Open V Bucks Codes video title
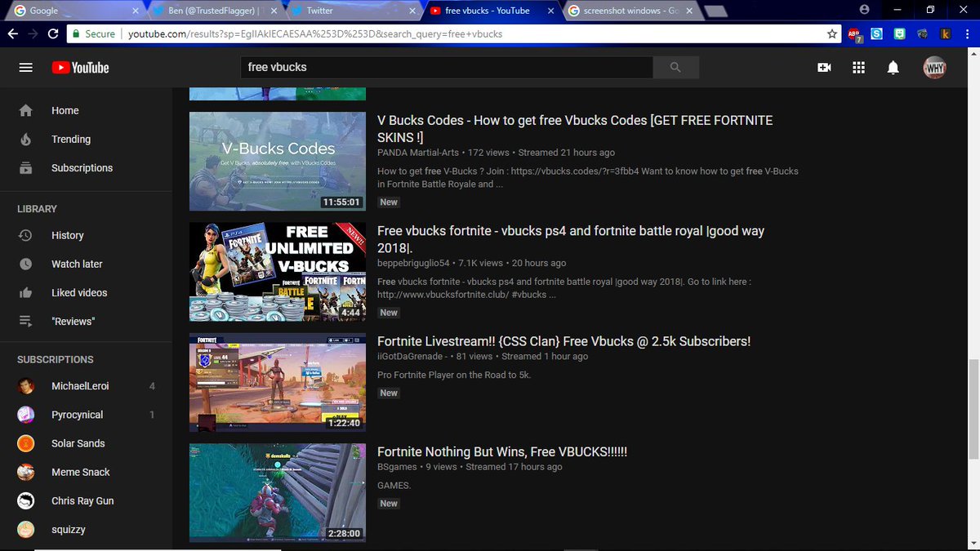Image resolution: width=980 pixels, height=551 pixels. (x=575, y=129)
